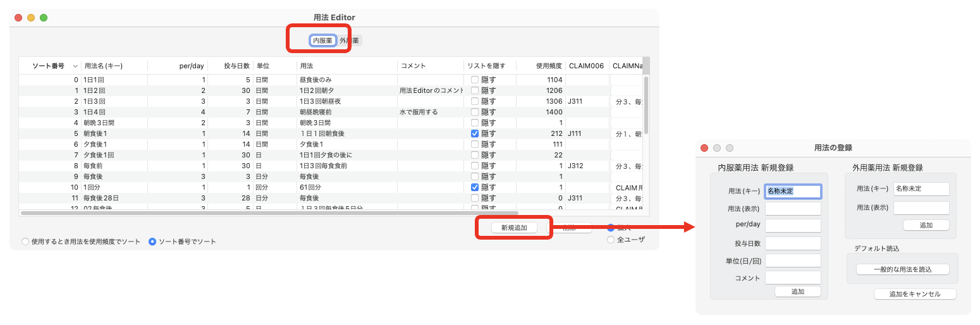Switch to the 内服薬 tab
This screenshot has width=980, height=325.
[322, 40]
